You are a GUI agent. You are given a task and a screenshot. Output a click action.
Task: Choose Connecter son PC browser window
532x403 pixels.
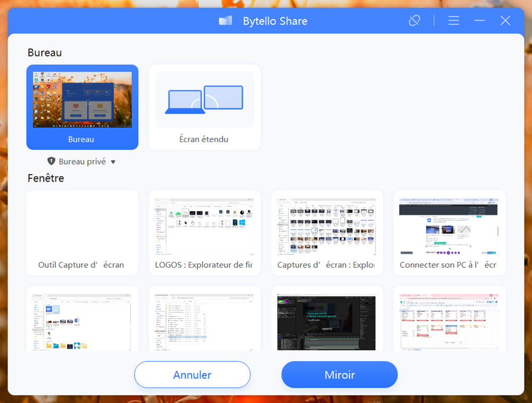pyautogui.click(x=449, y=233)
